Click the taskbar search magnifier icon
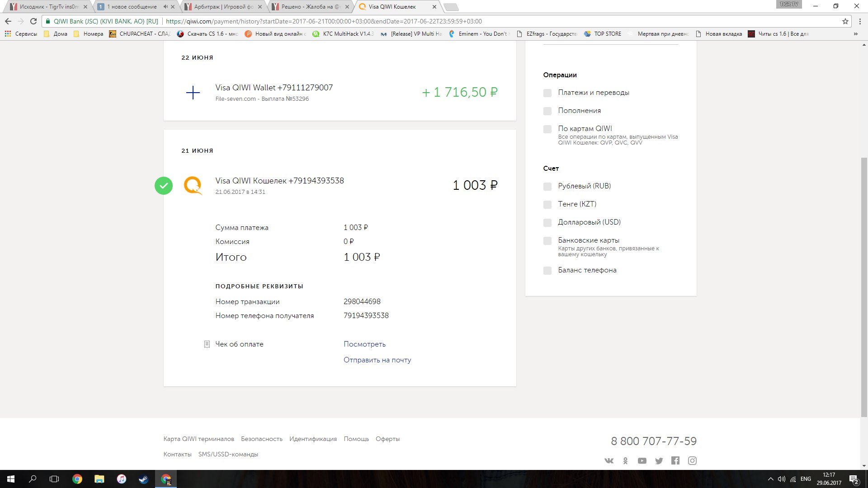868x488 pixels. (x=33, y=479)
